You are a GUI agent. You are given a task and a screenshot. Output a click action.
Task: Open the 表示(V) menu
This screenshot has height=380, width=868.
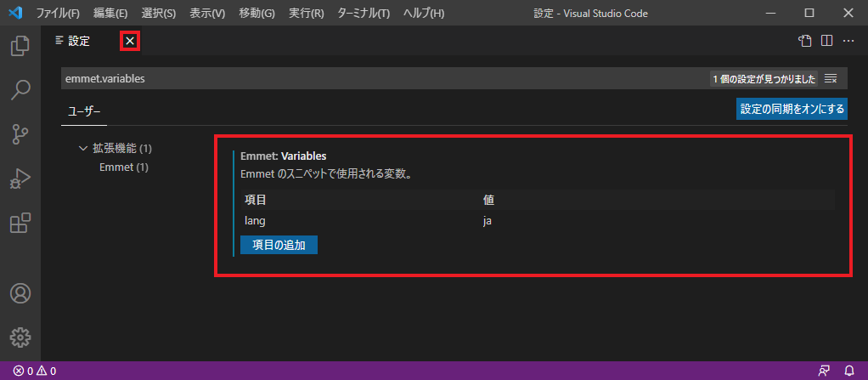(207, 14)
